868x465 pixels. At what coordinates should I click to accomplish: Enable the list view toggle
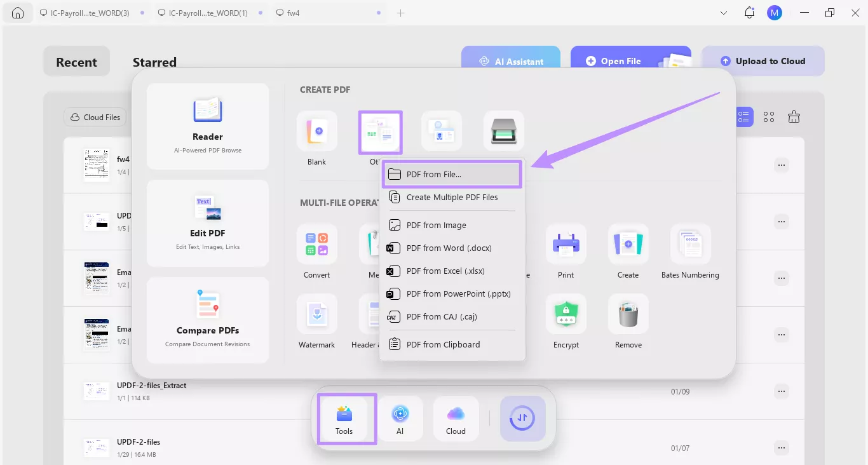[x=743, y=116]
